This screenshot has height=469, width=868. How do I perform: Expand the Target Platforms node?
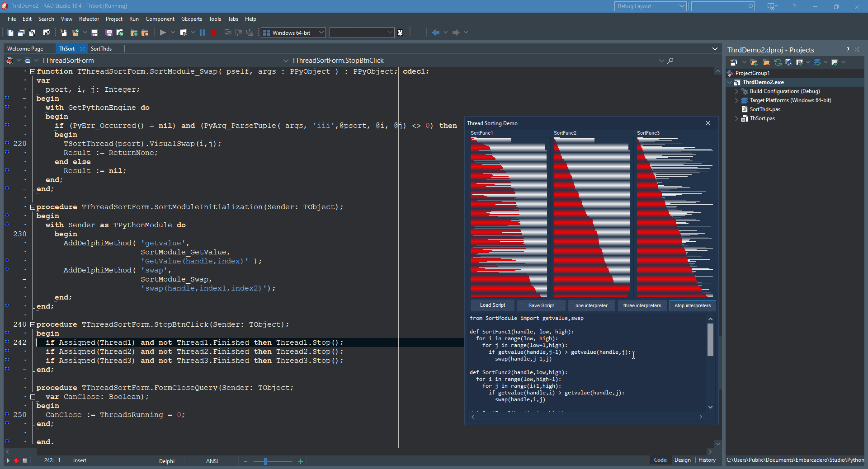(x=736, y=100)
